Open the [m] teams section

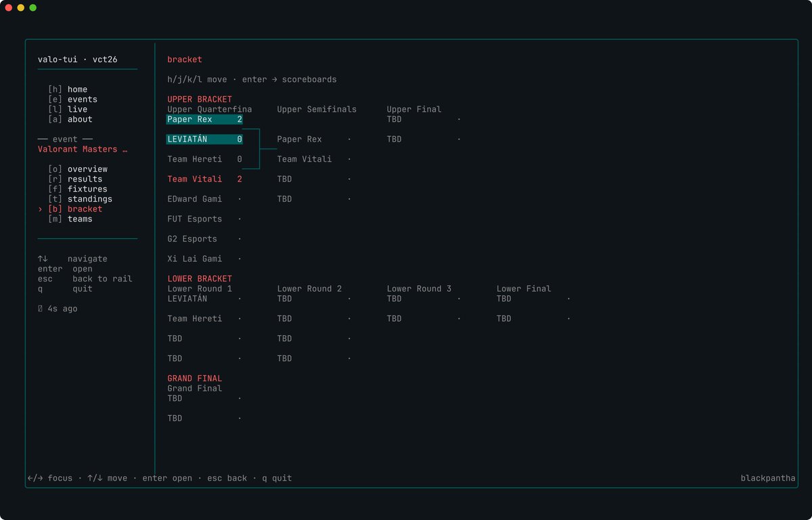[70, 219]
